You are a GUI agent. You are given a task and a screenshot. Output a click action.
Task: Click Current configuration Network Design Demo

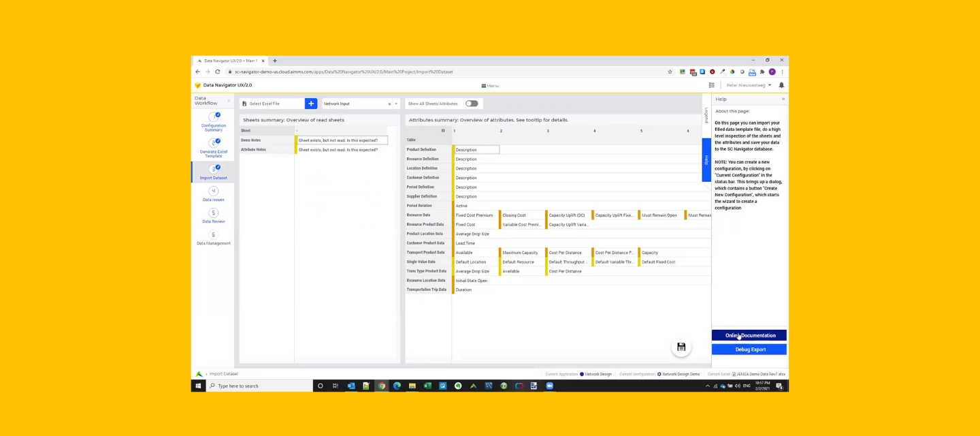pyautogui.click(x=659, y=374)
